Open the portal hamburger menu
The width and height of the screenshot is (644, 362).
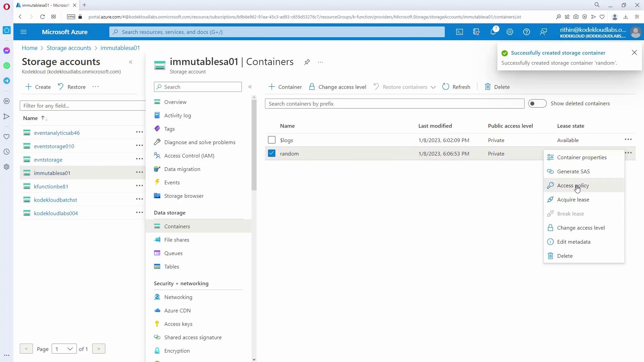point(23,32)
